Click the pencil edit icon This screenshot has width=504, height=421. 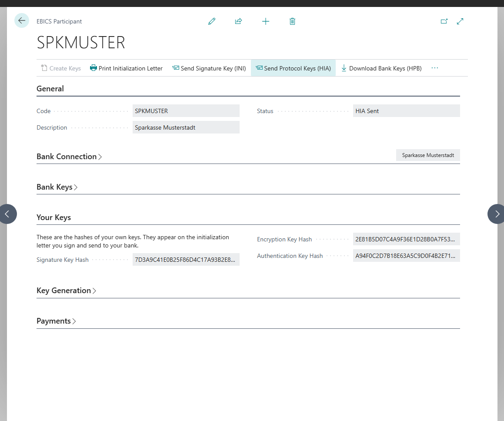[x=211, y=22]
